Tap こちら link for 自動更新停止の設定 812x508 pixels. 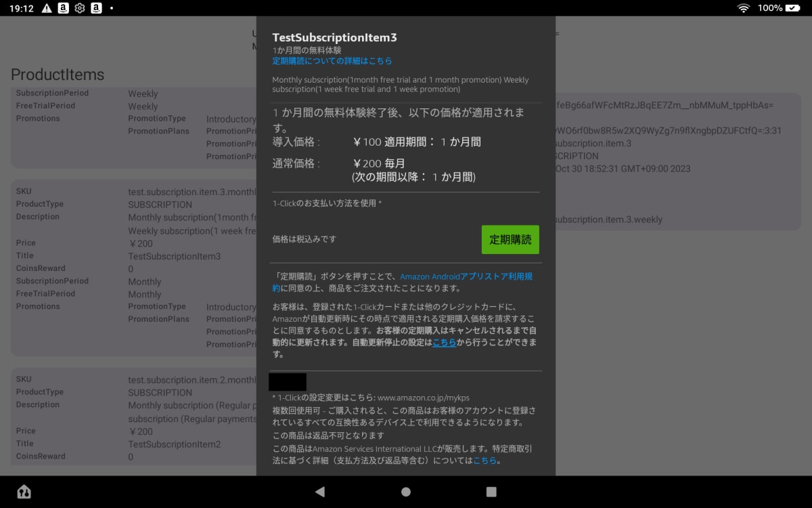[444, 343]
